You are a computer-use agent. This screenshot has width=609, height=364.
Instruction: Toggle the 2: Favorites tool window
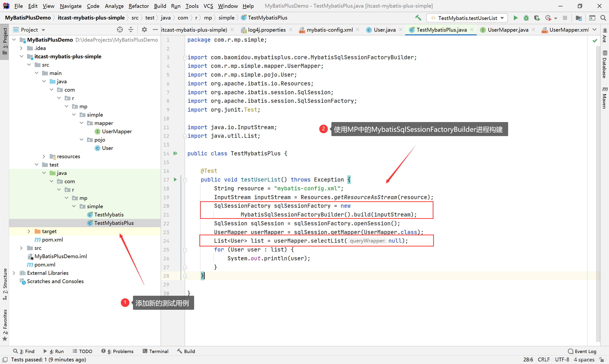[5, 325]
